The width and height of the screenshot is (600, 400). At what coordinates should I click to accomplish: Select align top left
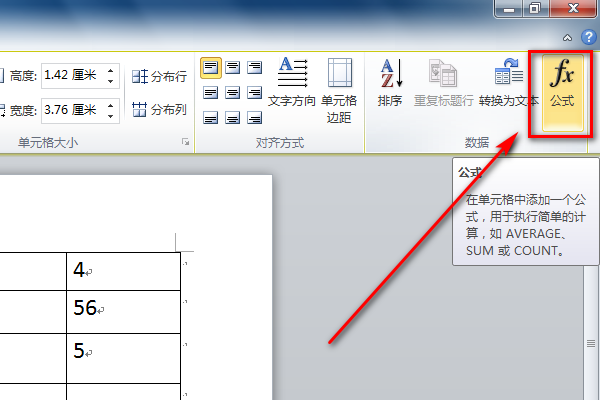(x=210, y=68)
